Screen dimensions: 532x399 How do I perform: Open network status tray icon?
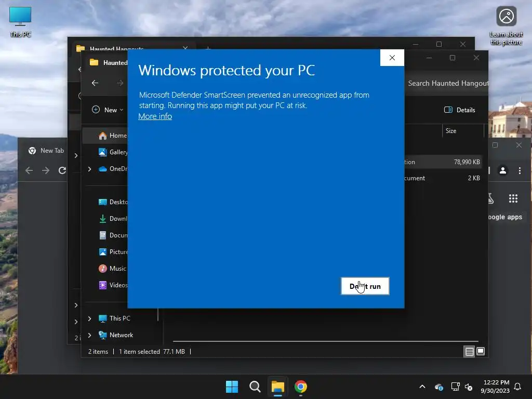tap(455, 387)
